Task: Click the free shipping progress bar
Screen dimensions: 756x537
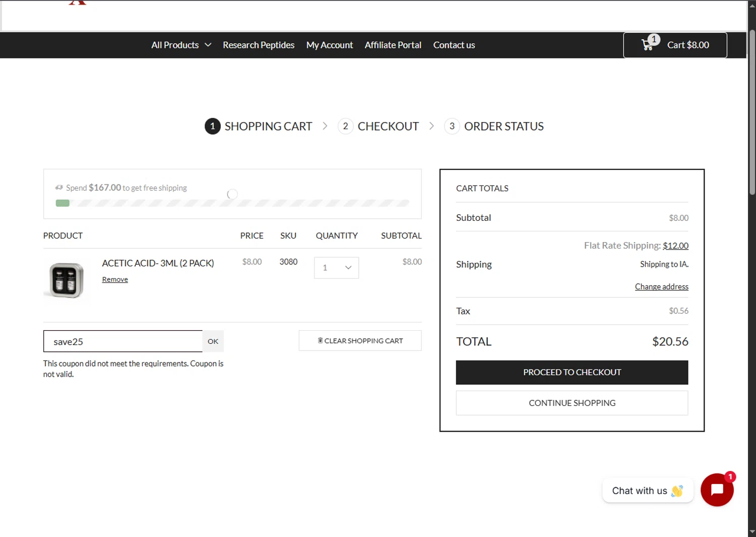Action: (232, 203)
